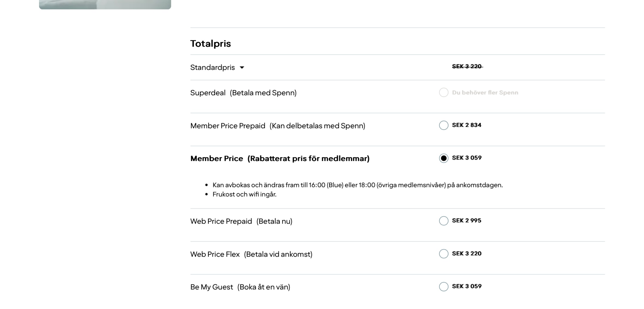Screen dimensions: 644x309
Task: Click the Be My Guest option label
Action: click(x=240, y=287)
